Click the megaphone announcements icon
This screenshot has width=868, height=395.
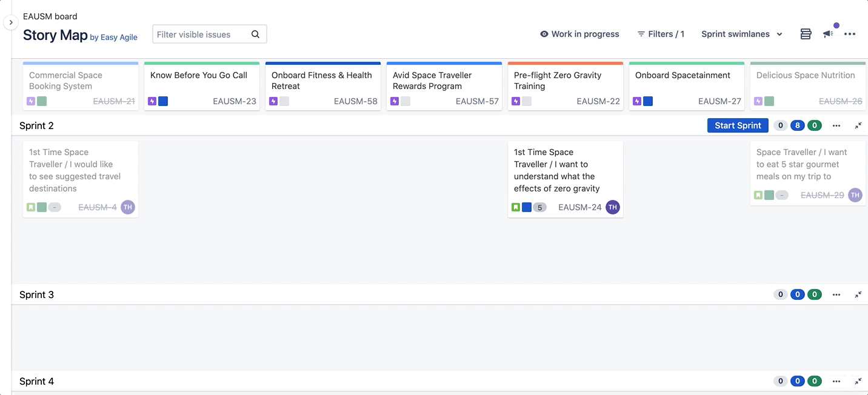828,34
